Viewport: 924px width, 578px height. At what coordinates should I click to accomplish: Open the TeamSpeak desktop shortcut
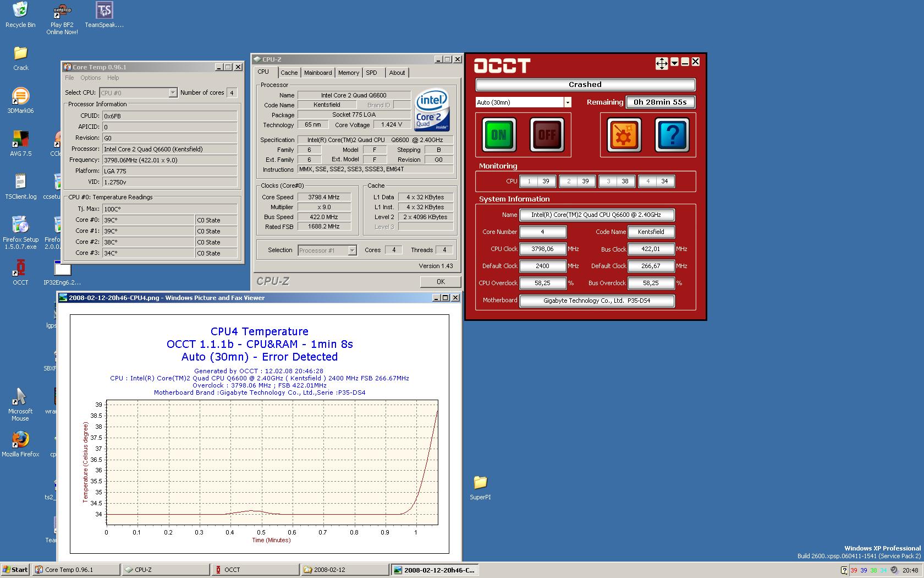[104, 15]
